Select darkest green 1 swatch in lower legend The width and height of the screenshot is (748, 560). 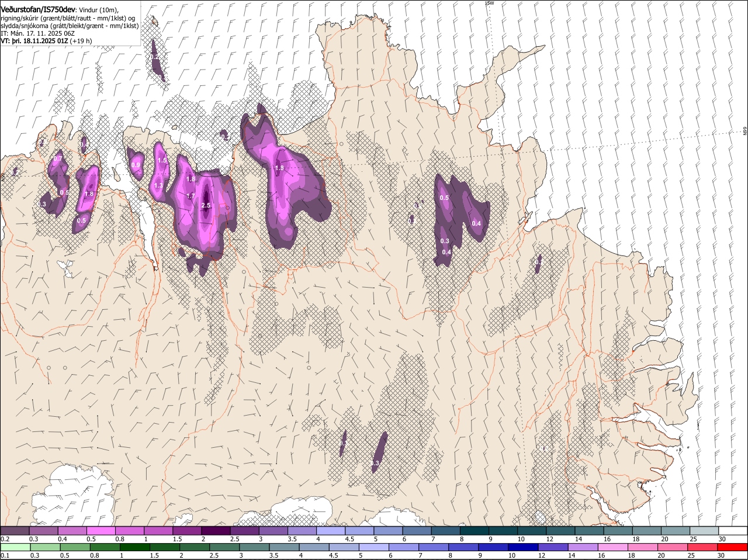pos(134,547)
